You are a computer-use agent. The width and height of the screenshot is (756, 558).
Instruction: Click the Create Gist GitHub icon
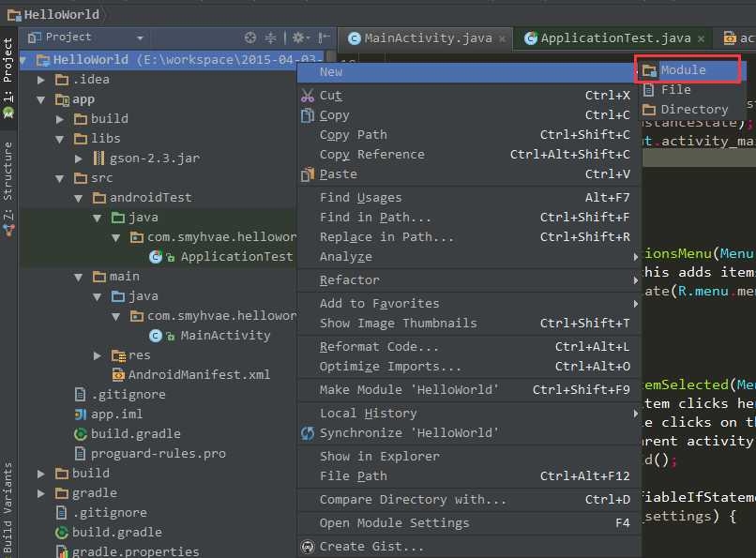[308, 546]
